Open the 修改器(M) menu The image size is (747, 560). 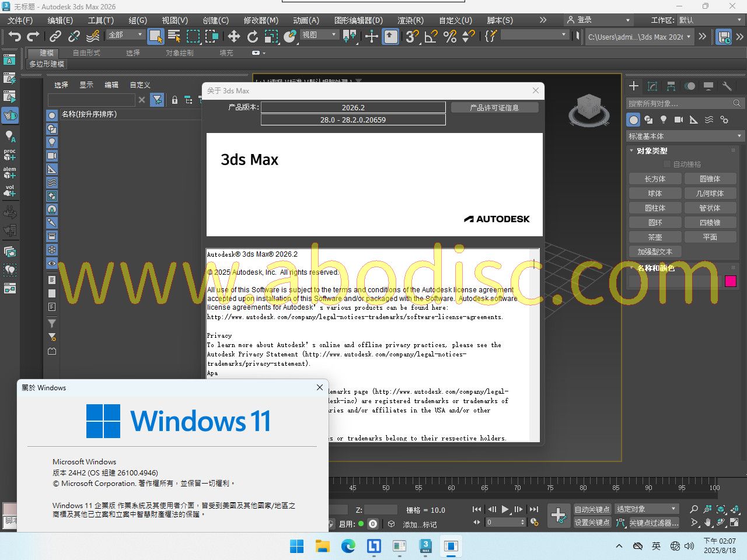261,20
